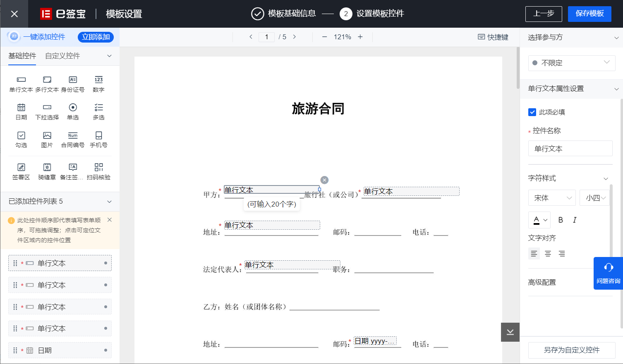Click the 保存模板 button
The height and width of the screenshot is (364, 623).
click(589, 14)
